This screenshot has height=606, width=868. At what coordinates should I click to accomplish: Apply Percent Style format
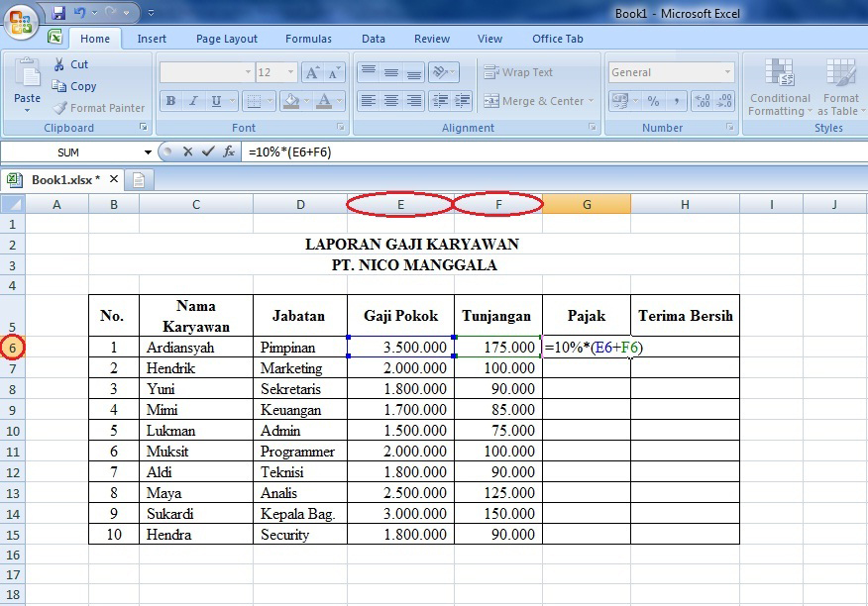point(653,101)
